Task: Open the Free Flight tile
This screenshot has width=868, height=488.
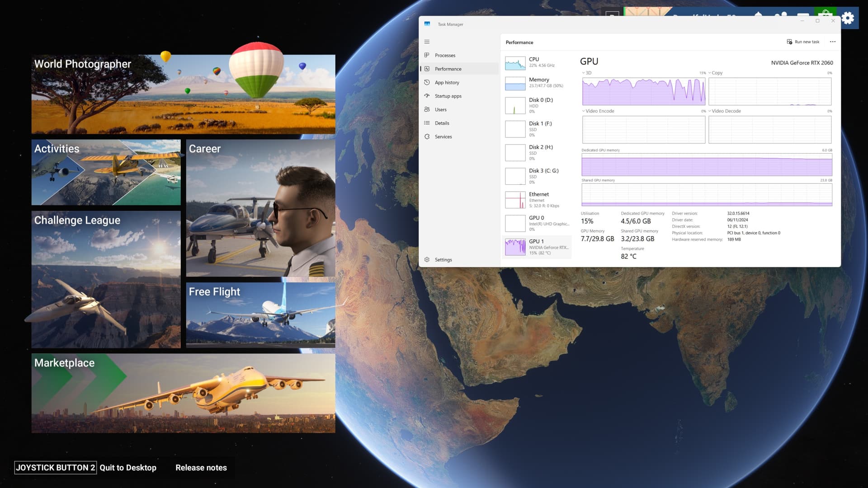Action: coord(260,315)
